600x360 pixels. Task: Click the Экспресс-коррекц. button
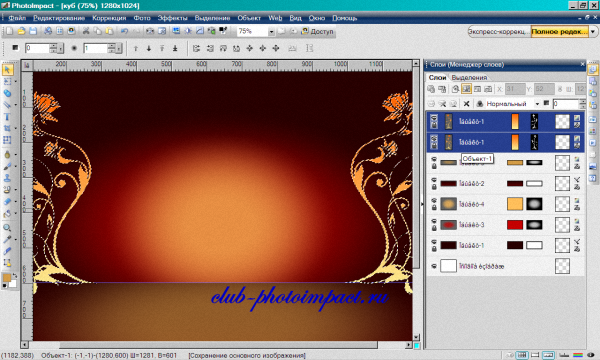(x=499, y=31)
